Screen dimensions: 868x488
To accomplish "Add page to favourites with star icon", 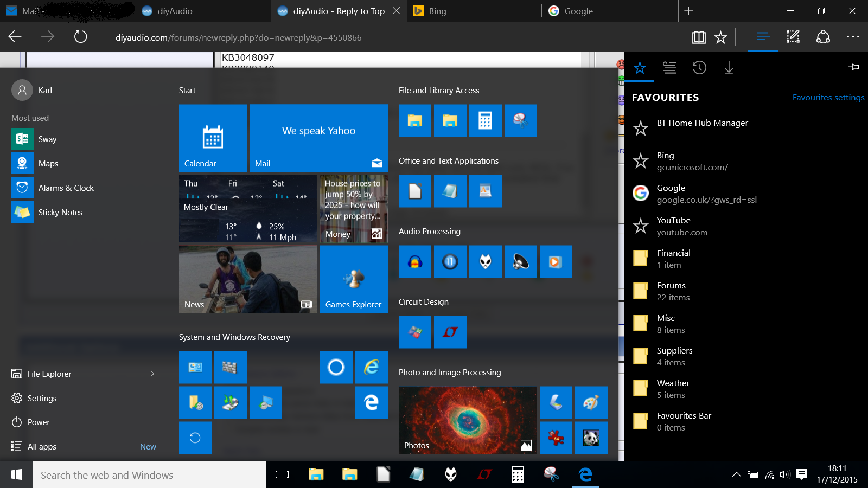I will [720, 37].
